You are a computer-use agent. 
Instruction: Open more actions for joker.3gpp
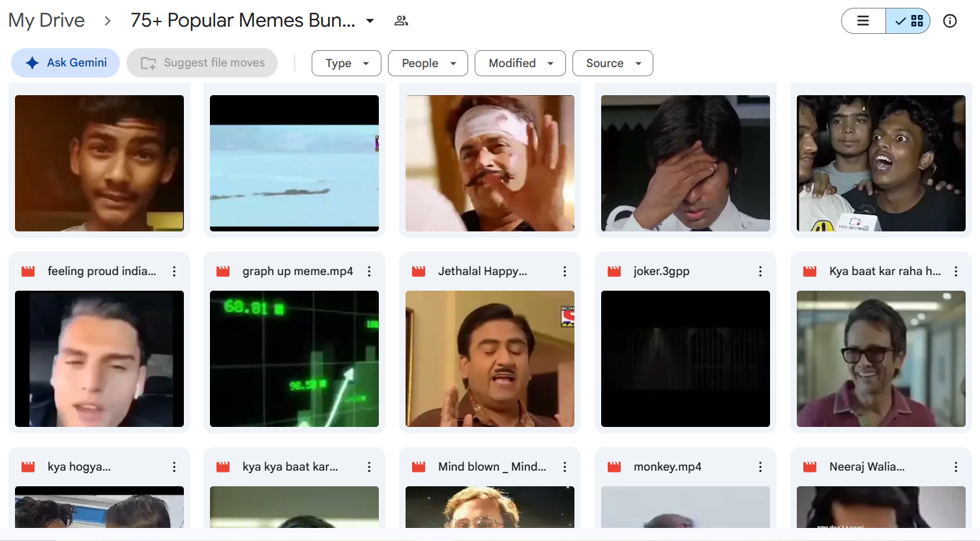click(x=760, y=271)
